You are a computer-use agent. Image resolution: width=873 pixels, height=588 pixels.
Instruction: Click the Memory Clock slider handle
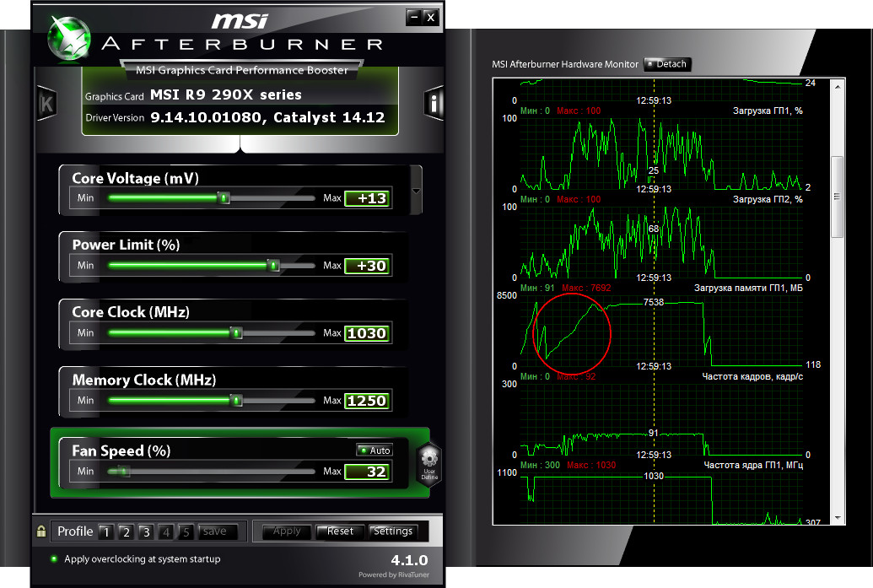(x=237, y=401)
